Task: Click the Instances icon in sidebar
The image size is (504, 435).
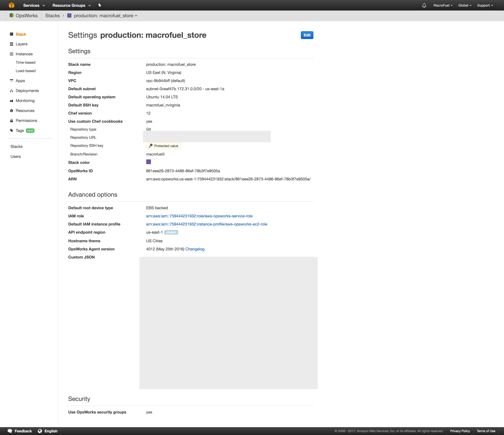Action: 11,54
